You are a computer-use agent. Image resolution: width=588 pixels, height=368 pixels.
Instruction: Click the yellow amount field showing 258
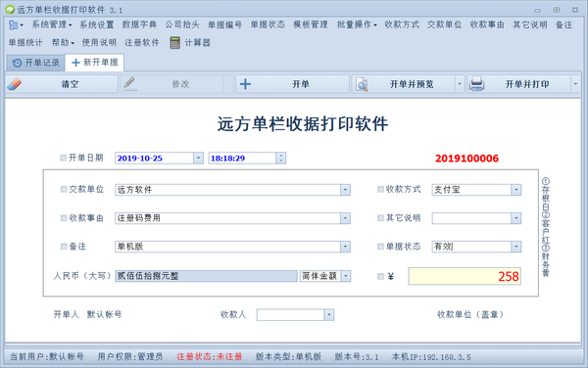tap(465, 276)
